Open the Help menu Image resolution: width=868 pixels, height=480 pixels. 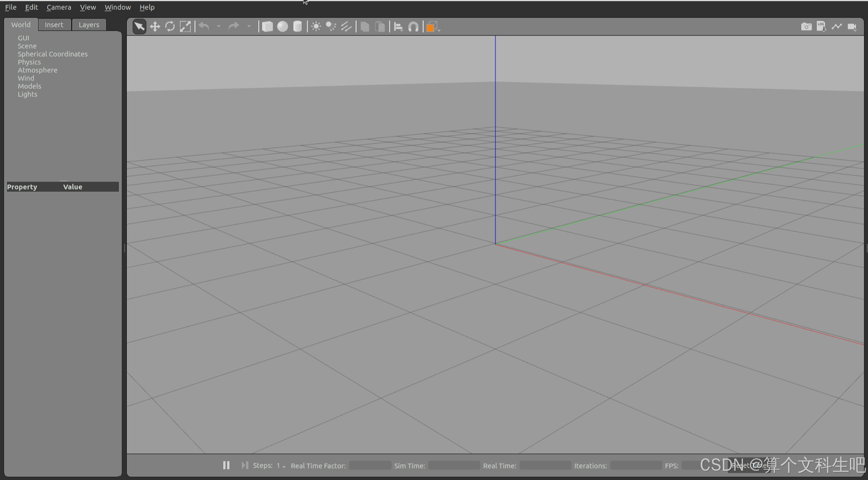[x=147, y=7]
